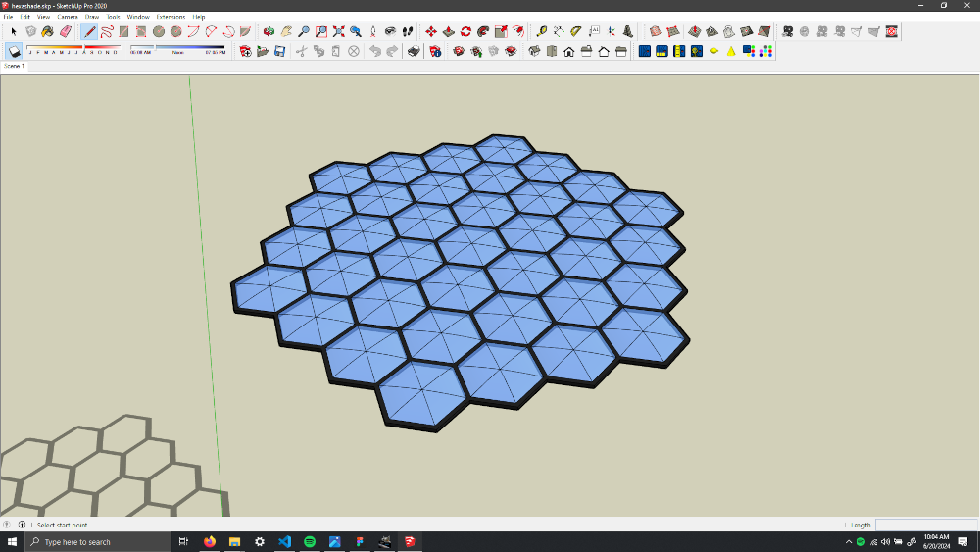Image resolution: width=980 pixels, height=552 pixels.
Task: Pick the Dimensions tool
Action: click(x=559, y=31)
